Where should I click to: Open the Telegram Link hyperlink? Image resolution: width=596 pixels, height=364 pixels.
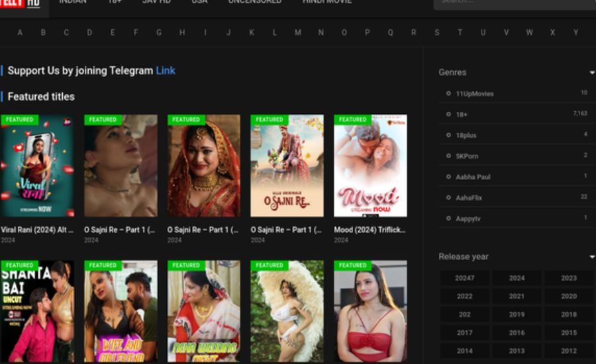[x=166, y=71]
